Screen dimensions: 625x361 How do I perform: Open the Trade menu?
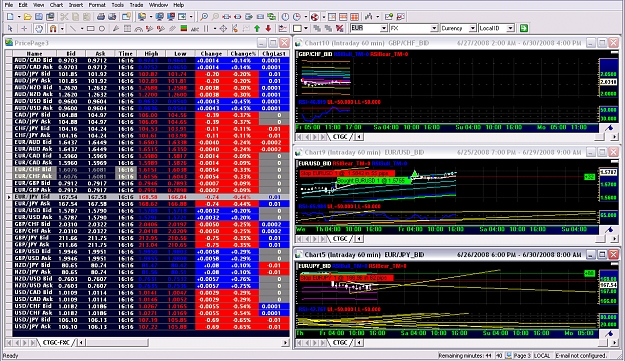point(136,5)
